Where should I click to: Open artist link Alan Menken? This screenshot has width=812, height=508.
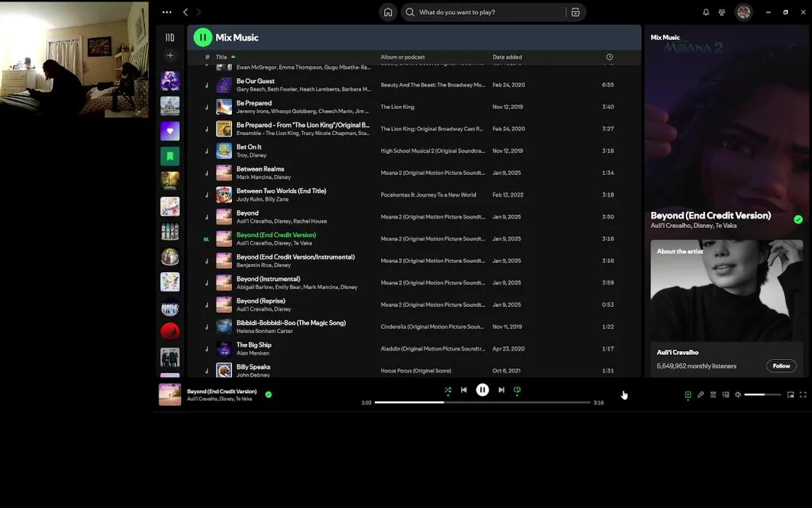point(253,353)
